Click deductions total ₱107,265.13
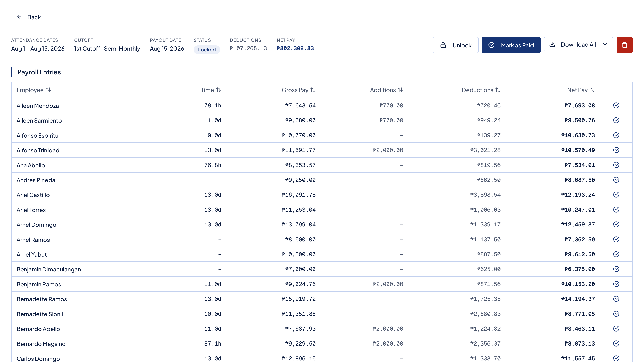This screenshot has width=644, height=362. 248,48
